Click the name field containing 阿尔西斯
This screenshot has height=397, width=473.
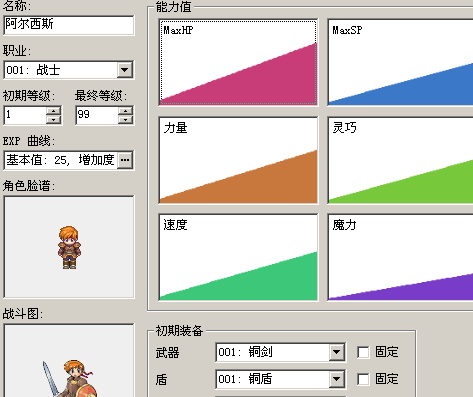pyautogui.click(x=69, y=25)
